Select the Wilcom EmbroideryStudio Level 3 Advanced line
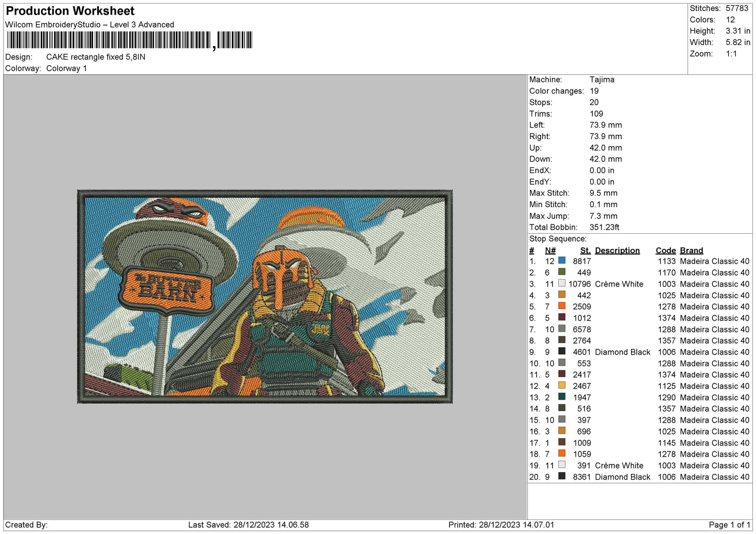Screen dimensions: 756x534 (x=89, y=25)
